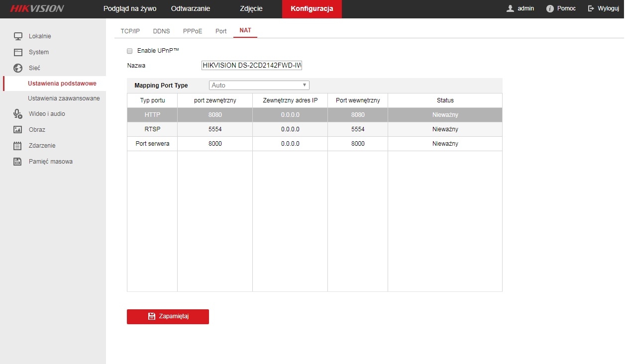Click the Lokalnie monitor icon
Image resolution: width=625 pixels, height=364 pixels.
click(18, 36)
